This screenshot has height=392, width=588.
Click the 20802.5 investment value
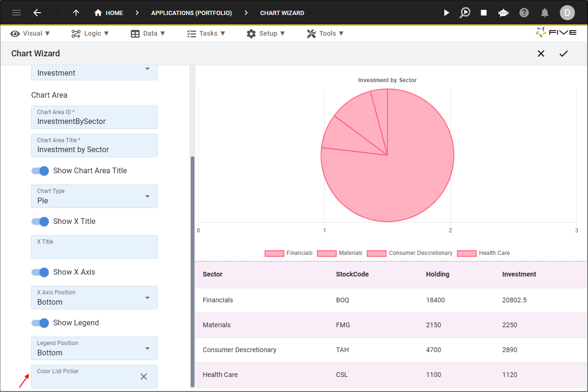tap(514, 300)
